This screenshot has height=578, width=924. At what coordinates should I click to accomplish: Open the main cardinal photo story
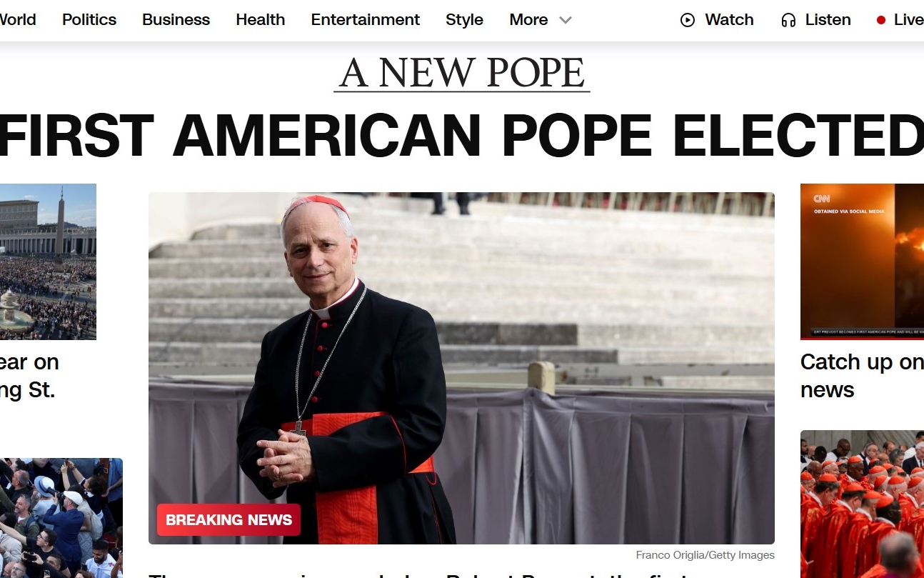point(461,368)
